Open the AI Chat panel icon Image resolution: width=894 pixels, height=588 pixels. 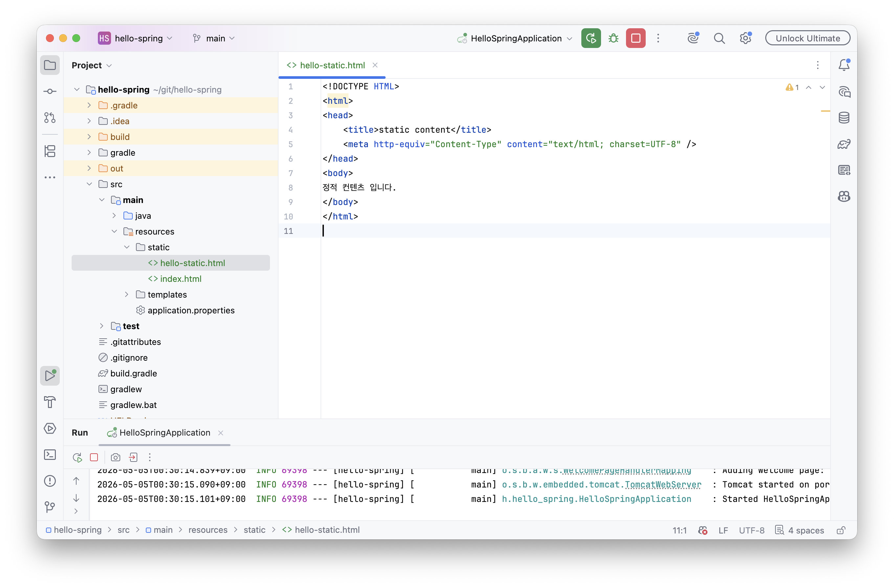[x=844, y=92]
